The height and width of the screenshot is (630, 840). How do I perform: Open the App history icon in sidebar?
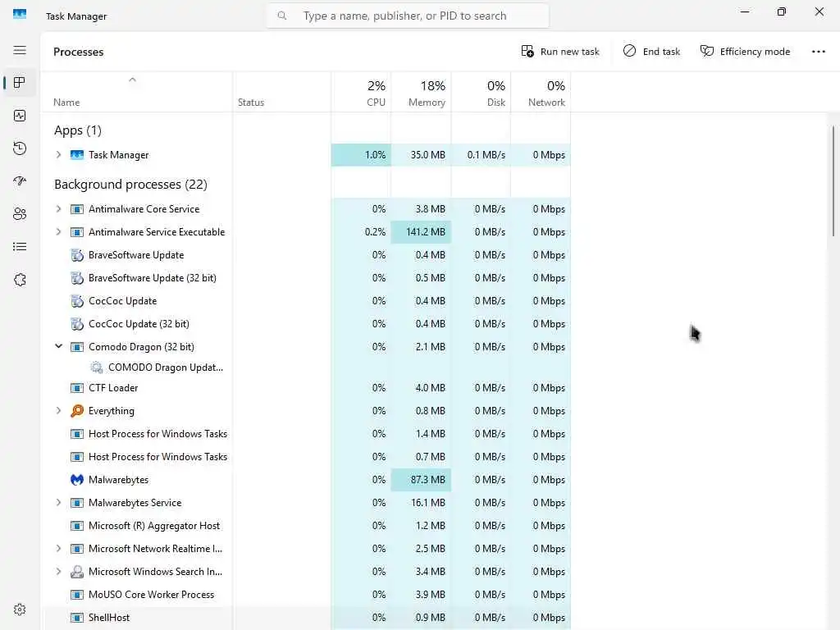click(x=20, y=148)
